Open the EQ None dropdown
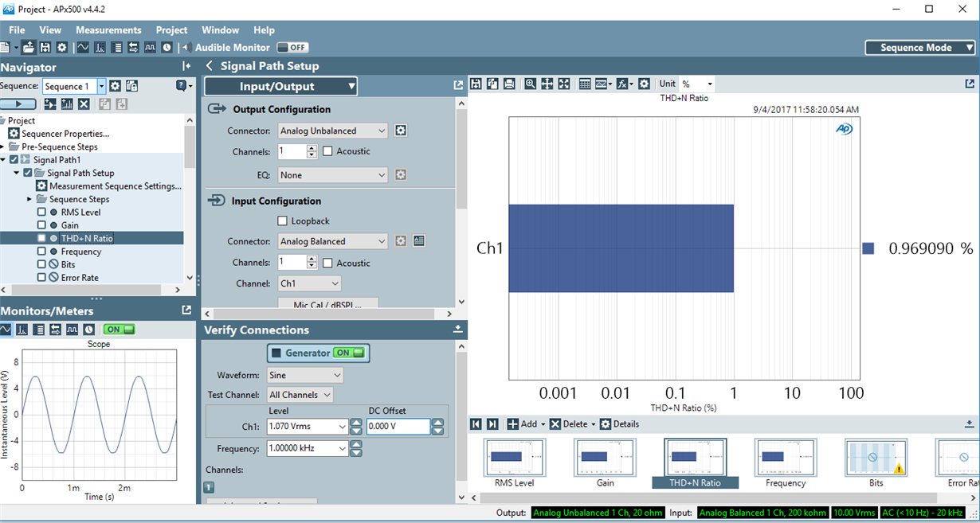Viewport: 980px width, 523px height. pyautogui.click(x=332, y=175)
